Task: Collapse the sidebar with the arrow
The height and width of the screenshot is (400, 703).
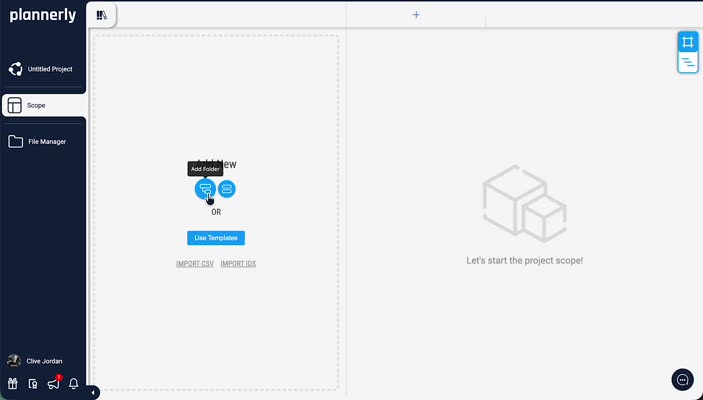Action: [x=93, y=393]
